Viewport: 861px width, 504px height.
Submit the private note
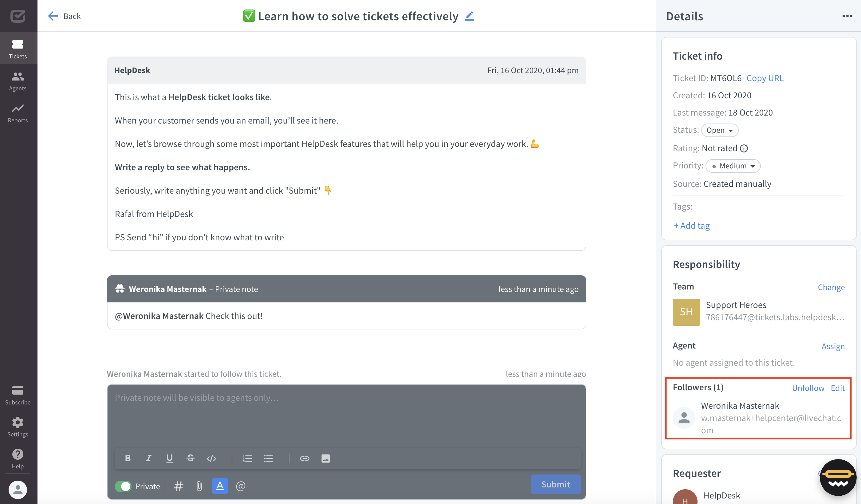click(556, 484)
